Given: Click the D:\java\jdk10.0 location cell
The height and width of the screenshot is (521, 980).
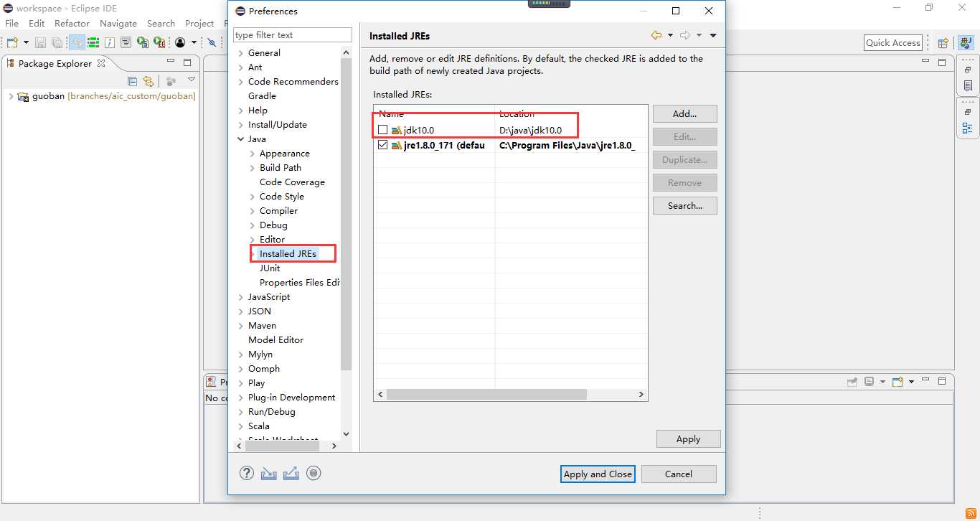Looking at the screenshot, I should [x=530, y=131].
